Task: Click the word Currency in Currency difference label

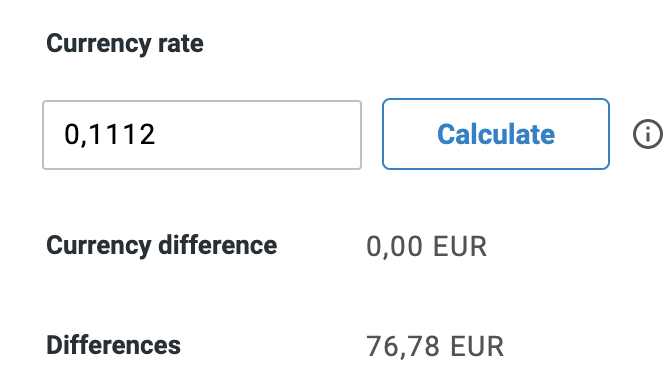Action: [99, 246]
